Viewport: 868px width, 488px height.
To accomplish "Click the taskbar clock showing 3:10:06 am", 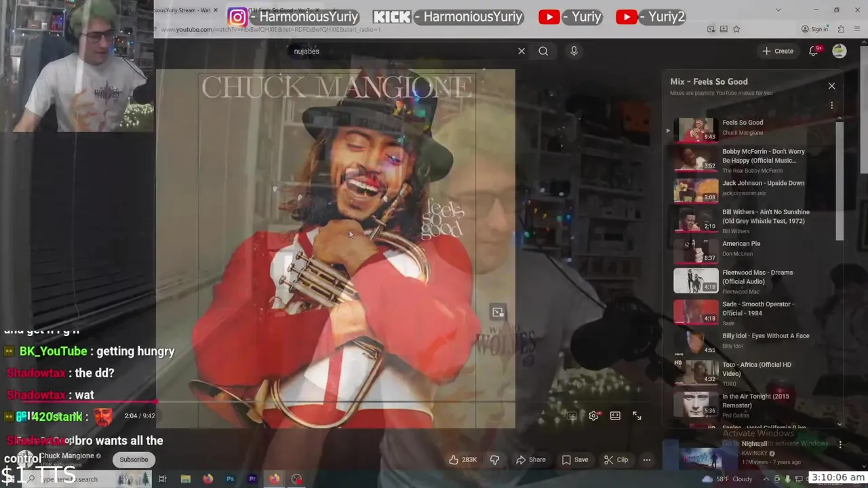I will click(838, 478).
